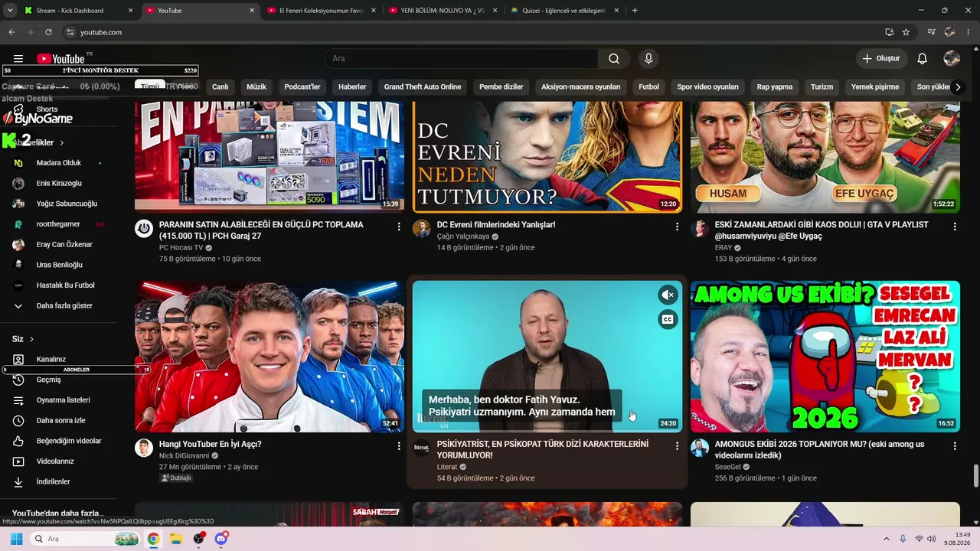980x551 pixels.
Task: Click the YouTube search field Ara
Action: (x=461, y=59)
